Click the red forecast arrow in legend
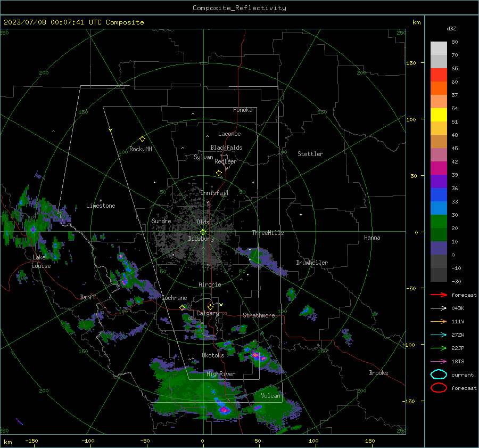The image size is (479, 448). (x=439, y=295)
